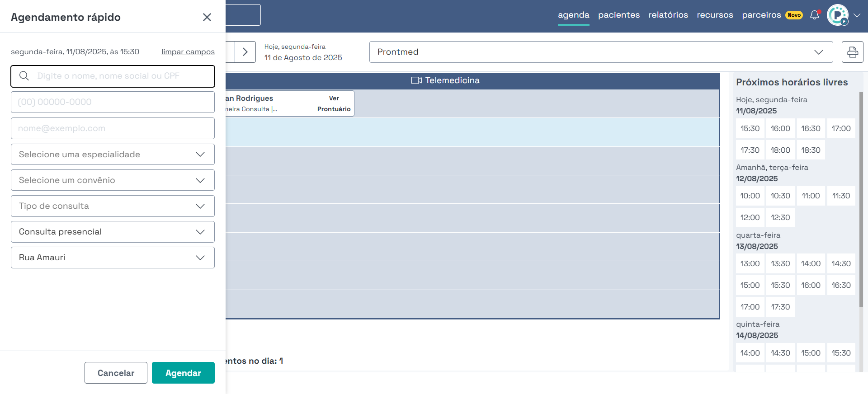
Task: Choose Wednesday's 13:00 free slot
Action: pos(750,263)
